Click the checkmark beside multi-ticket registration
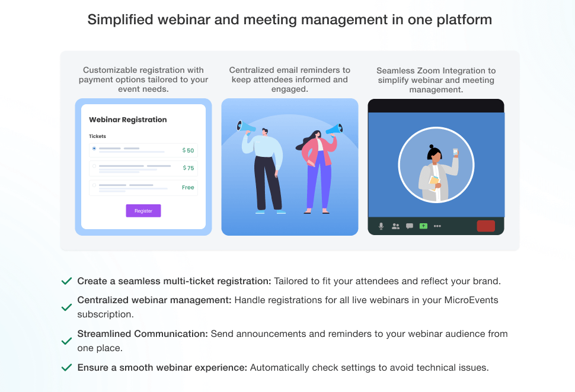This screenshot has height=392, width=575. click(67, 281)
